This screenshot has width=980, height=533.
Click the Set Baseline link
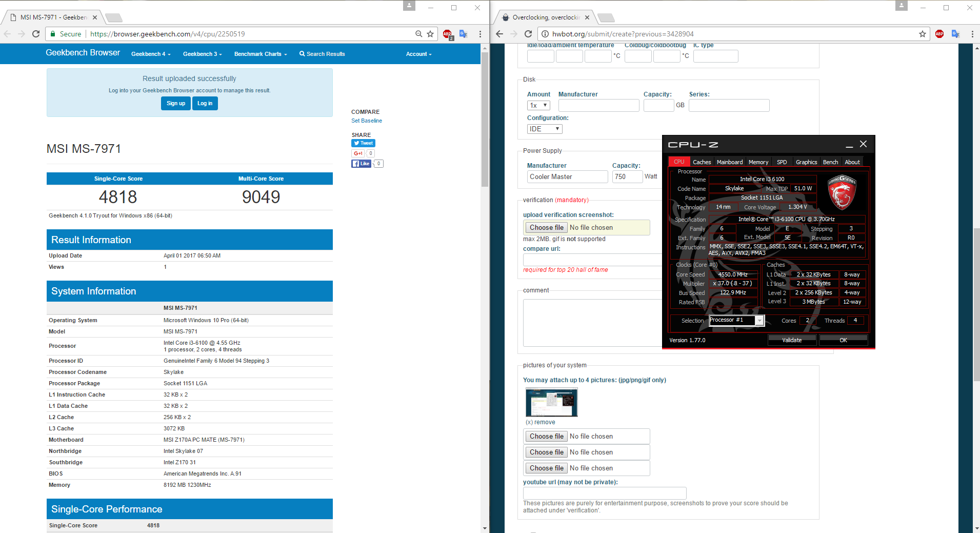[367, 121]
